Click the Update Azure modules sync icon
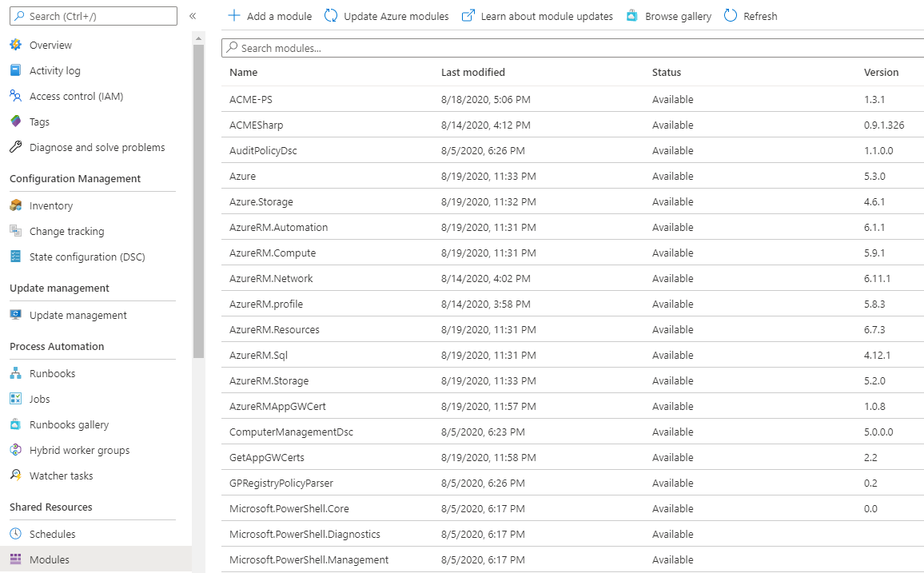 point(331,16)
